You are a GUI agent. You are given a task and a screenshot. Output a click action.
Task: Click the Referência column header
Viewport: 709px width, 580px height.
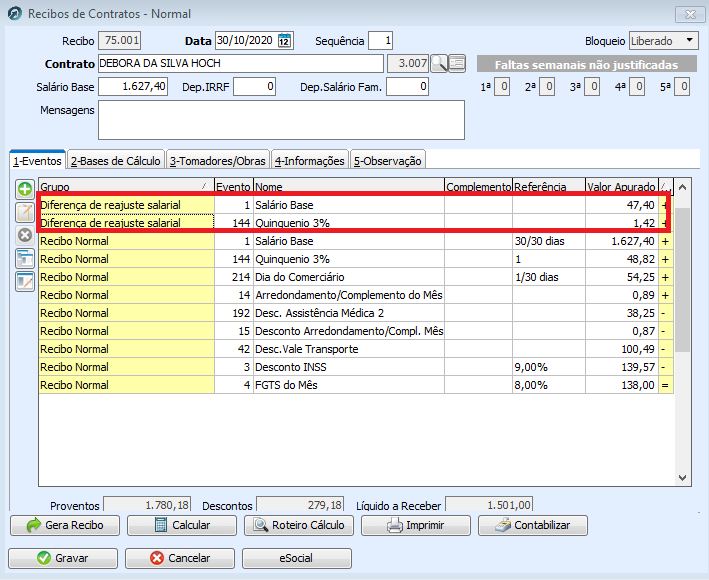click(549, 186)
